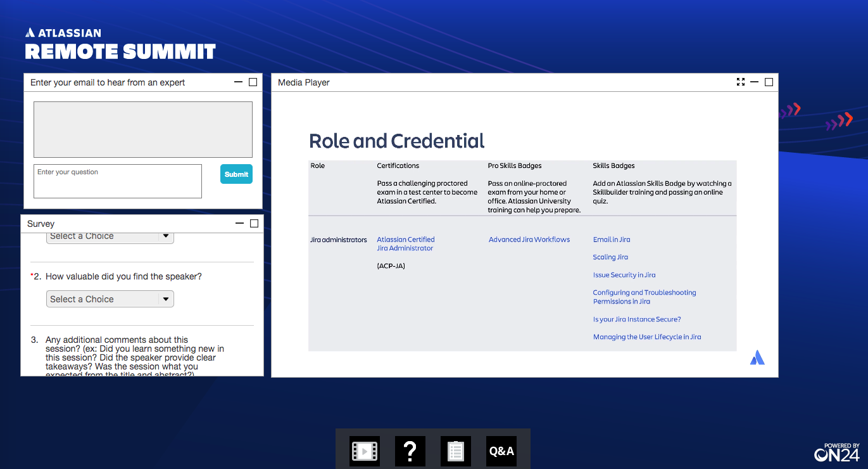The height and width of the screenshot is (469, 868).
Task: Click the Skills Badges column header
Action: click(613, 166)
